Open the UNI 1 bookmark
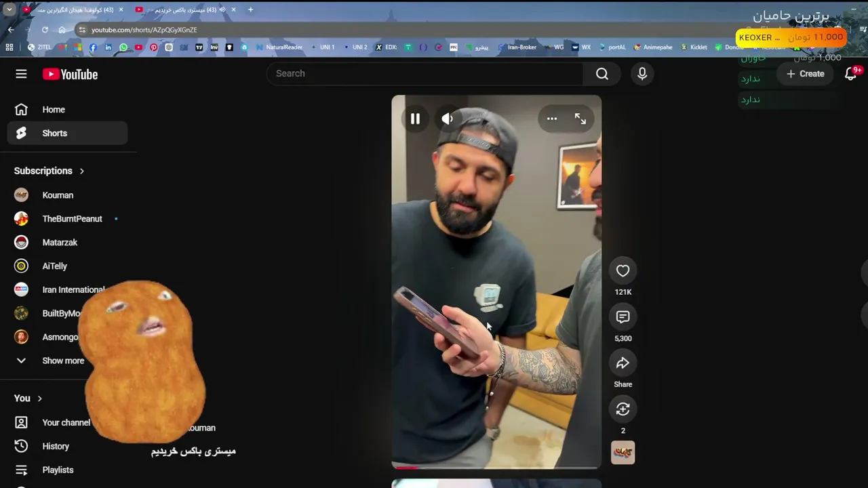868x488 pixels. click(x=323, y=47)
